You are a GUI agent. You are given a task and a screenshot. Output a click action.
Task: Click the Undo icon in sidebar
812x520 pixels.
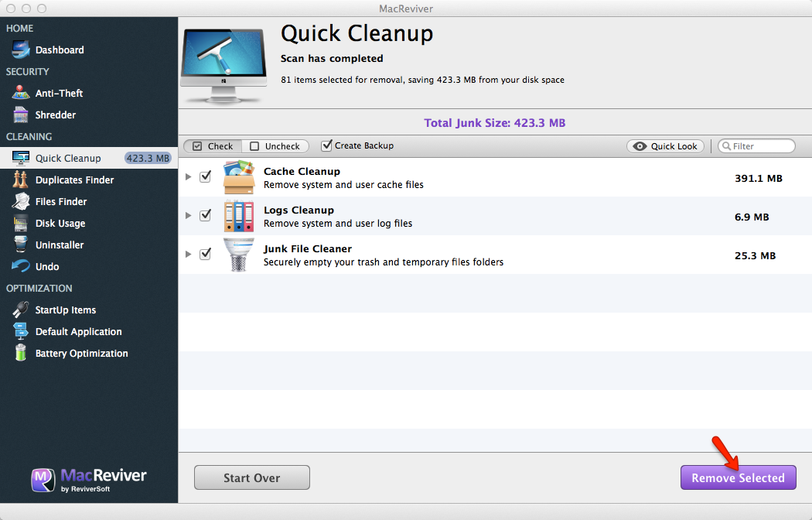(x=21, y=267)
